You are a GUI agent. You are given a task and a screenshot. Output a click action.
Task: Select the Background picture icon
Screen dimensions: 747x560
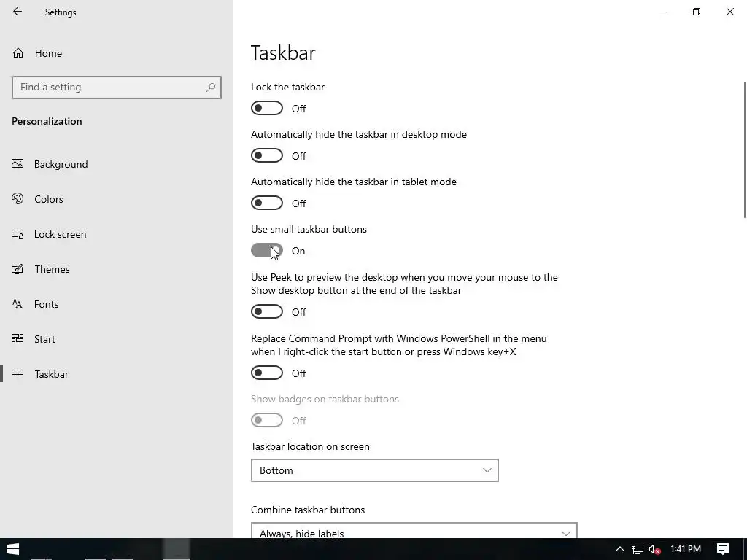18,164
